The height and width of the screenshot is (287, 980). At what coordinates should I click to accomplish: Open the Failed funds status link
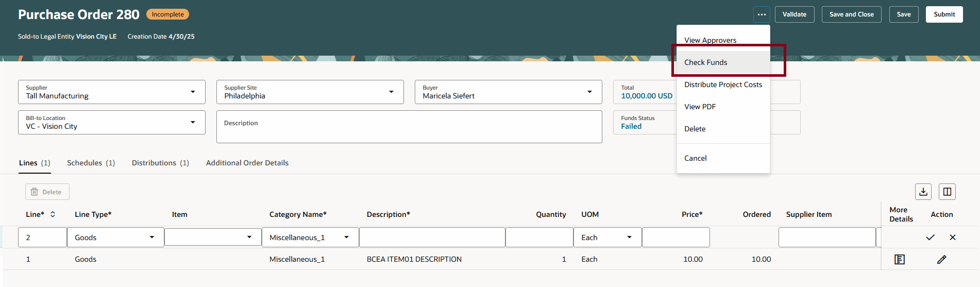click(631, 126)
